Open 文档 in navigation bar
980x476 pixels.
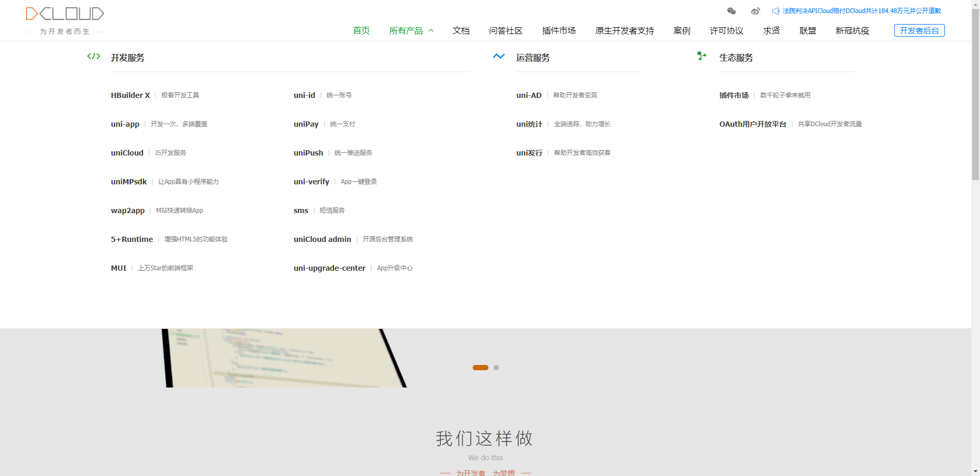click(x=461, y=30)
